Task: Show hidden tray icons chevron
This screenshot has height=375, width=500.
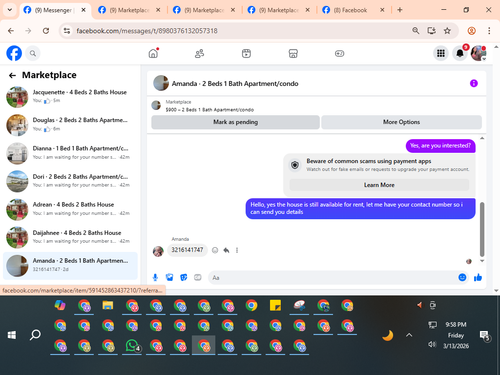Action: [x=409, y=335]
